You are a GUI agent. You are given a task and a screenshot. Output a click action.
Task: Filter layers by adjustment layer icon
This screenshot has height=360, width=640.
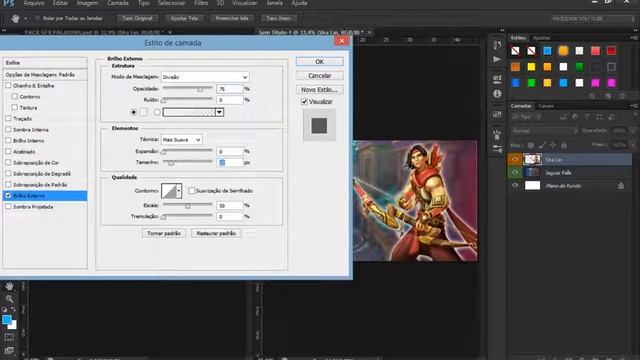tap(575, 117)
